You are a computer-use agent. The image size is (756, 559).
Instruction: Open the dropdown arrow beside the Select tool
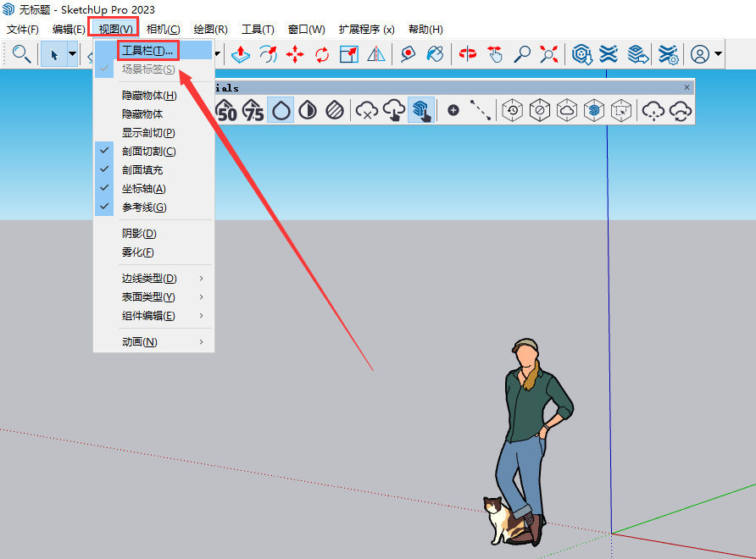tap(74, 54)
